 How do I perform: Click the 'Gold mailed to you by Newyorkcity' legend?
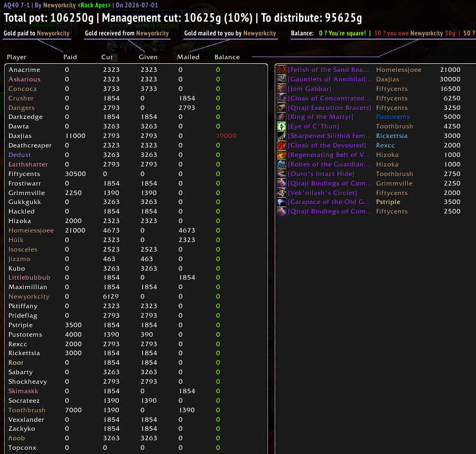pos(230,33)
